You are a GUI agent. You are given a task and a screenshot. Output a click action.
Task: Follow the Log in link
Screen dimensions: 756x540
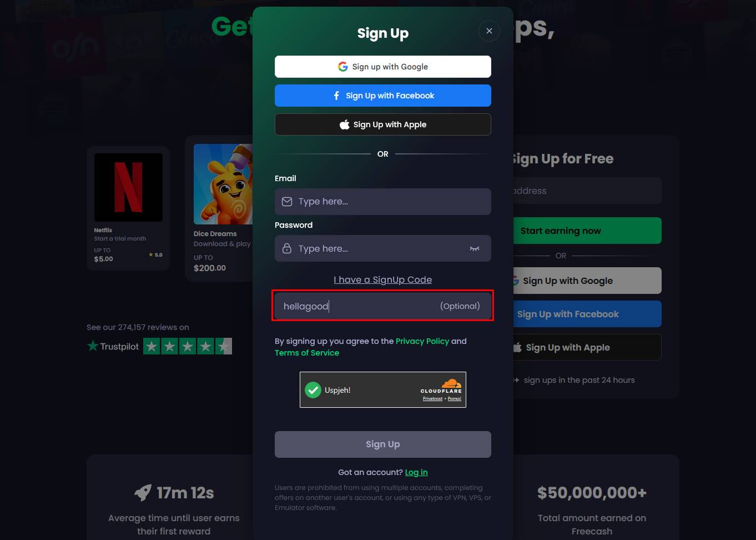tap(416, 472)
